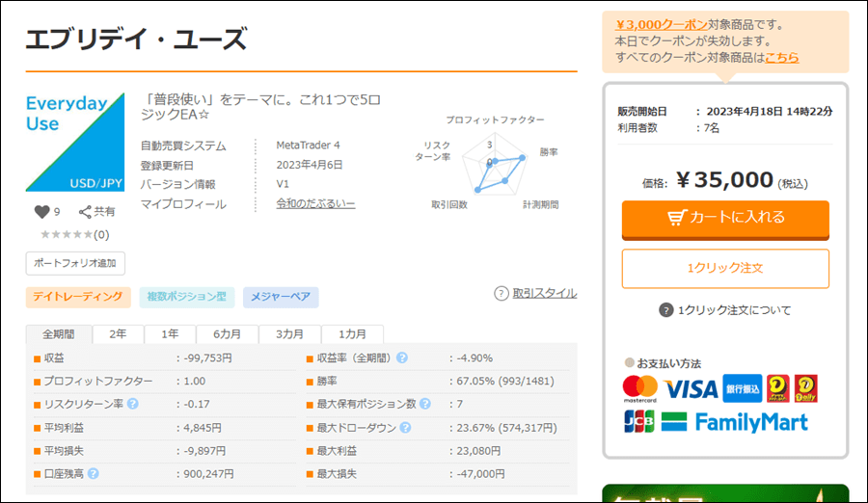Viewport: 868px width, 503px height.
Task: Click help icon next to 取引スタイル
Action: (x=502, y=294)
